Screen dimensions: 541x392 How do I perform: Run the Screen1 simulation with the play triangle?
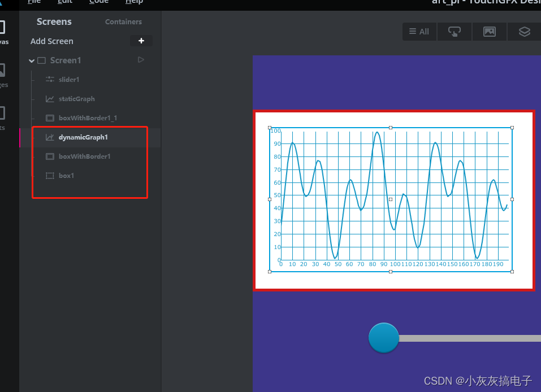click(140, 60)
